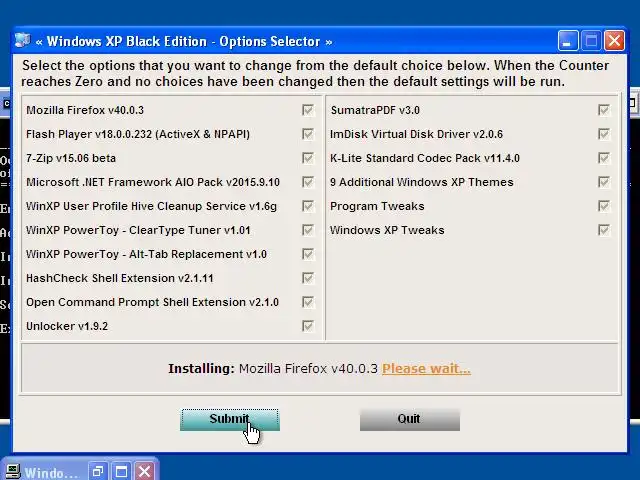Click 'HashCheck Shell Extension v2.1.11' label
Viewport: 640px width, 480px height.
tap(120, 278)
